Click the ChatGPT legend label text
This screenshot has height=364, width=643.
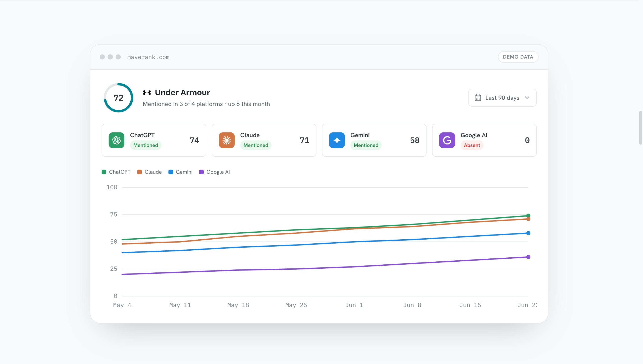click(120, 172)
